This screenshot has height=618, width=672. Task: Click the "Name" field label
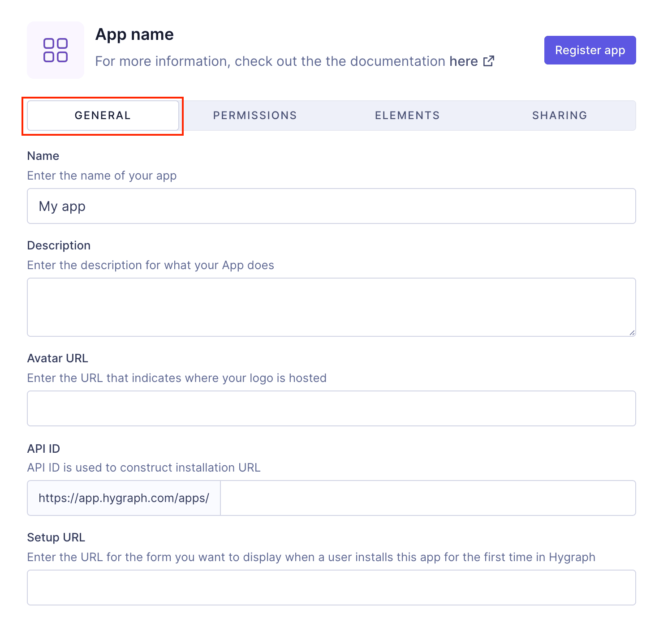(x=43, y=155)
